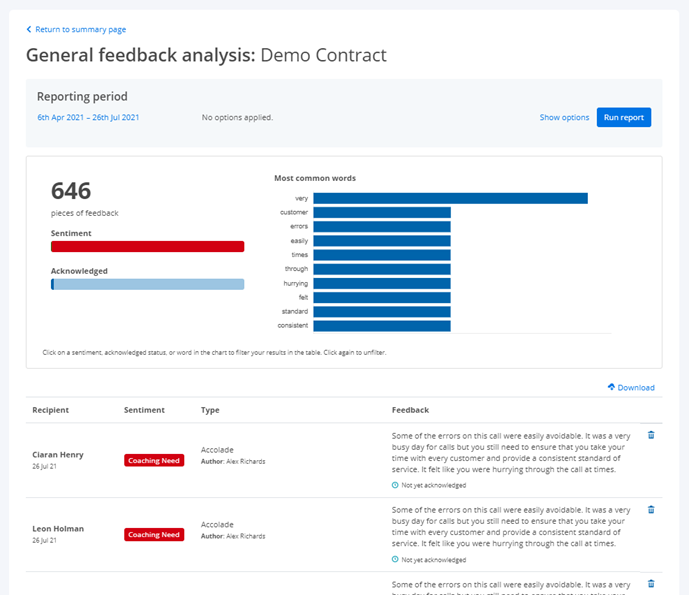689x595 pixels.
Task: Click the Feedback column header
Action: (410, 410)
